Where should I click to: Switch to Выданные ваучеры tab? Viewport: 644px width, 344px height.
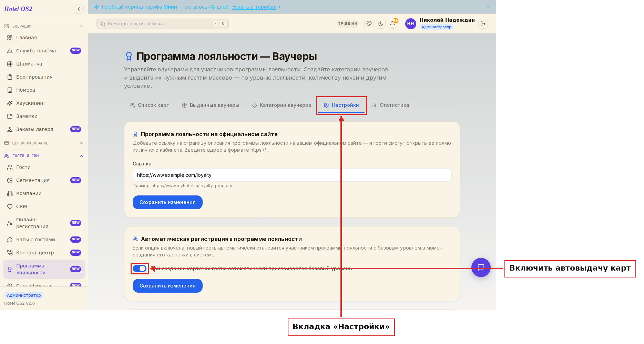(x=210, y=105)
